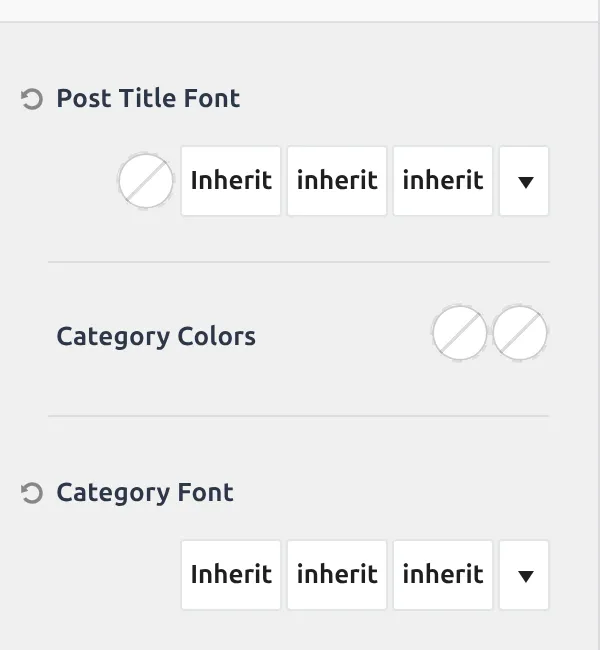Click divider line below Category Colors
This screenshot has height=650, width=600.
coord(299,415)
